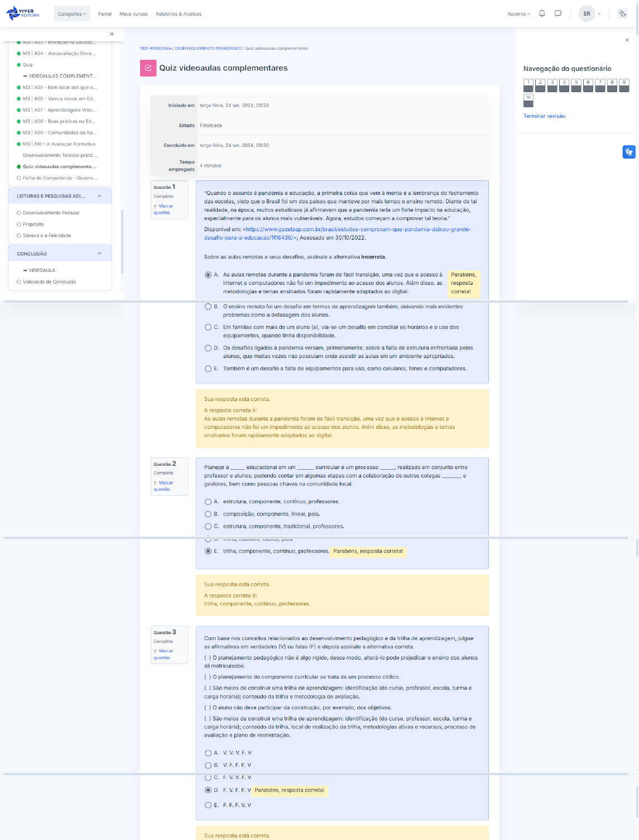Image resolution: width=639 pixels, height=840 pixels.
Task: Expand the Recente dropdown menu
Action: coord(518,14)
